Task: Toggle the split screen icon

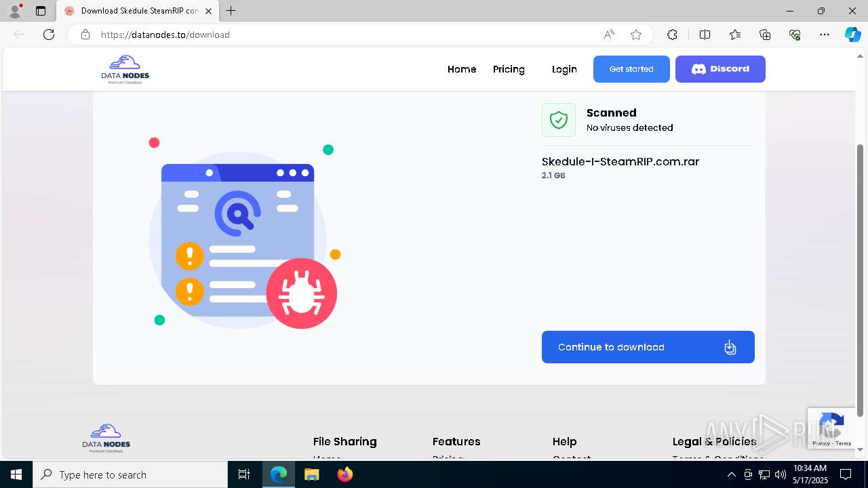Action: pyautogui.click(x=705, y=35)
